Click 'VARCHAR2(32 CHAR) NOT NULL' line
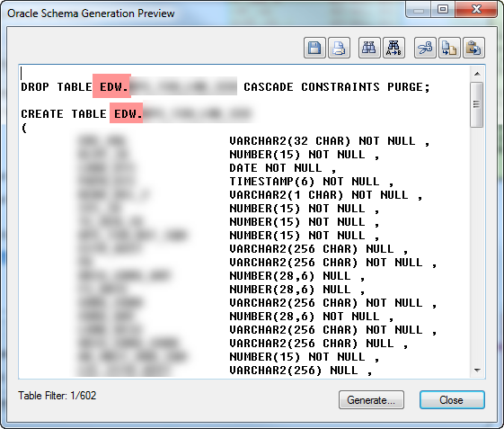Image resolution: width=504 pixels, height=429 pixels. point(329,141)
